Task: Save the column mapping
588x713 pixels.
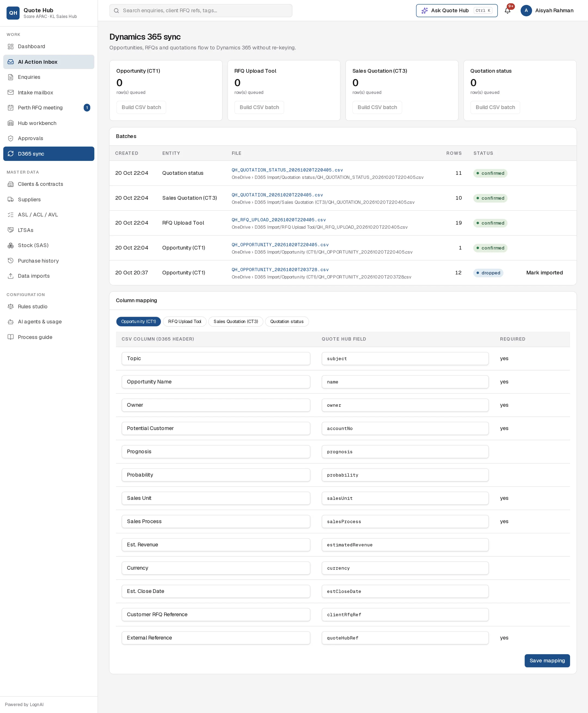Action: pos(547,661)
